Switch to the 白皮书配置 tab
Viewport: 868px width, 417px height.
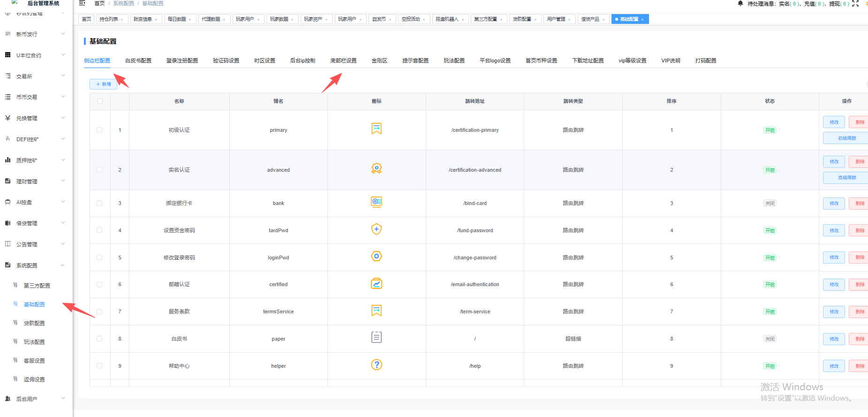tap(138, 61)
